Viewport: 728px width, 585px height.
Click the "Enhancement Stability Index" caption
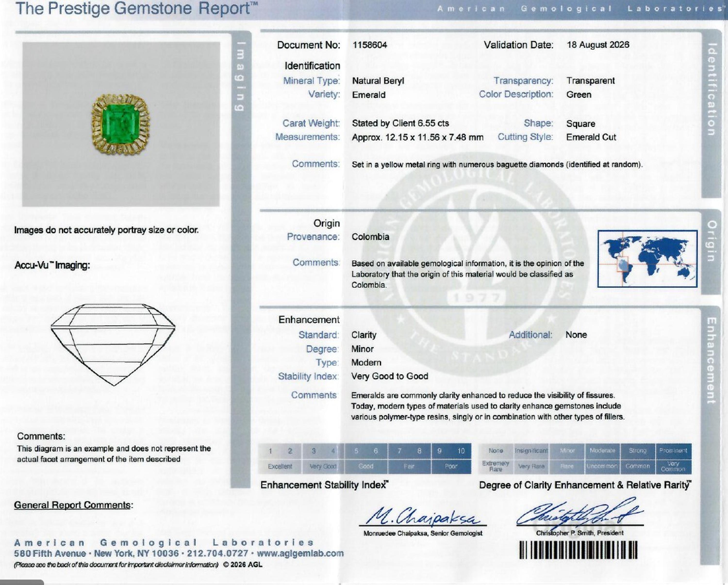324,485
